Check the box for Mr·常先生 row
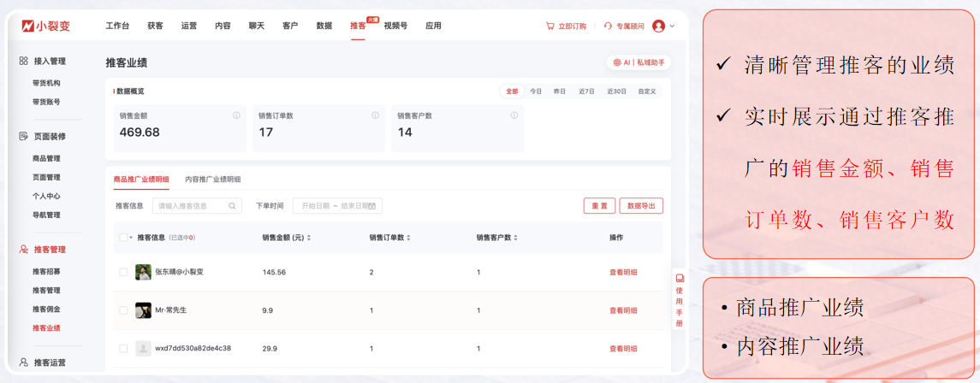This screenshot has width=980, height=383. pos(123,310)
